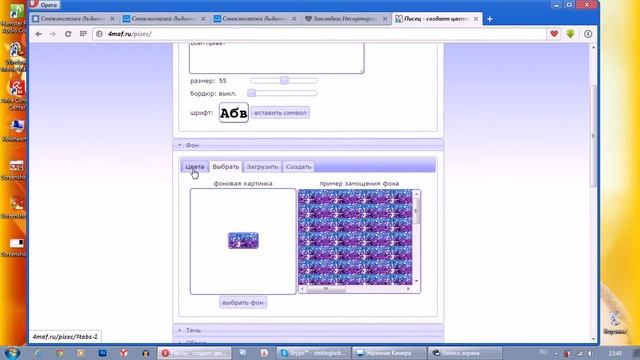Open the downloads circle icon in toolbar
This screenshot has width=640, height=360.
588,34
